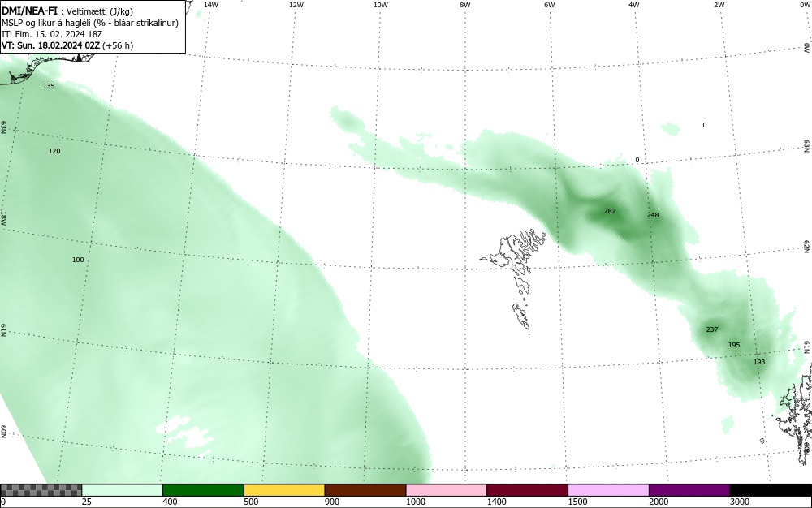Click the 4W longitude label

634,5
